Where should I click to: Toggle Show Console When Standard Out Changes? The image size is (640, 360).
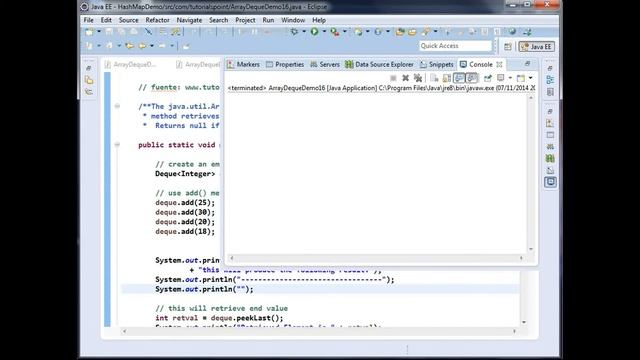(459, 78)
